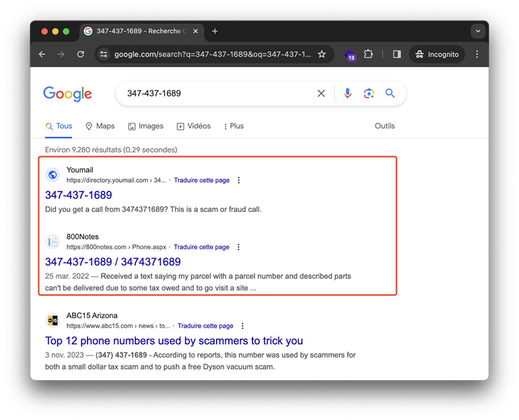Image resolution: width=519 pixels, height=420 pixels.
Task: Open the Extensions puzzle-piece icon
Action: pos(368,54)
